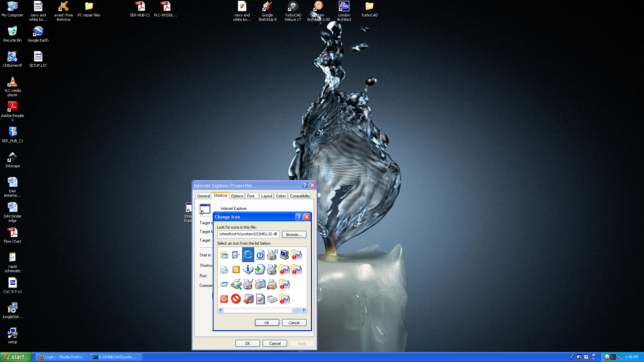The width and height of the screenshot is (644, 362).
Task: Click the language bar microphone icon
Action: (572, 357)
